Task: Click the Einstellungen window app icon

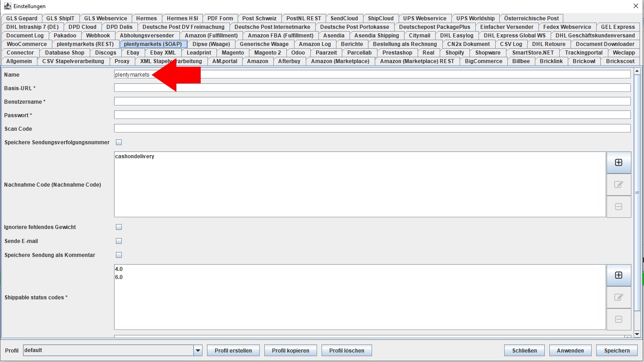Action: [x=7, y=6]
